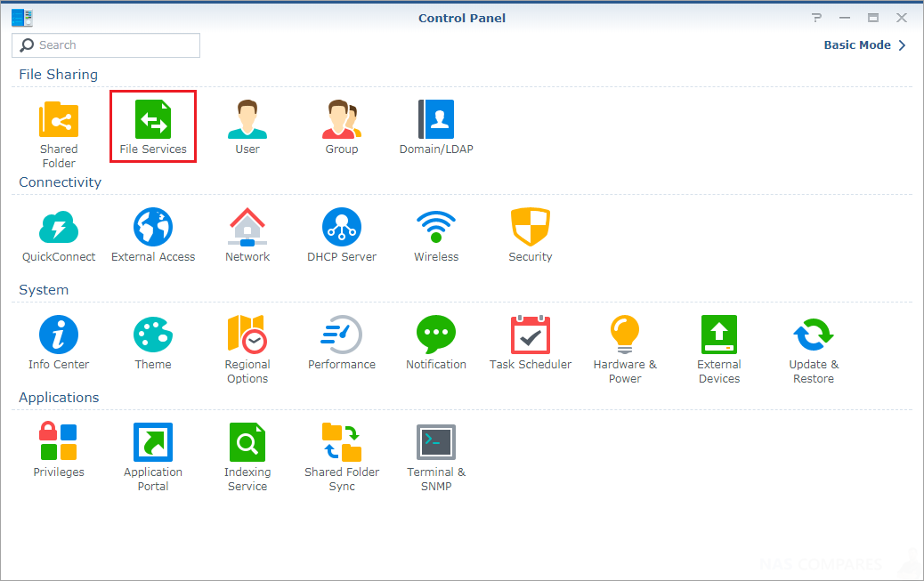This screenshot has width=924, height=581.
Task: Open the Notification settings
Action: [x=436, y=343]
